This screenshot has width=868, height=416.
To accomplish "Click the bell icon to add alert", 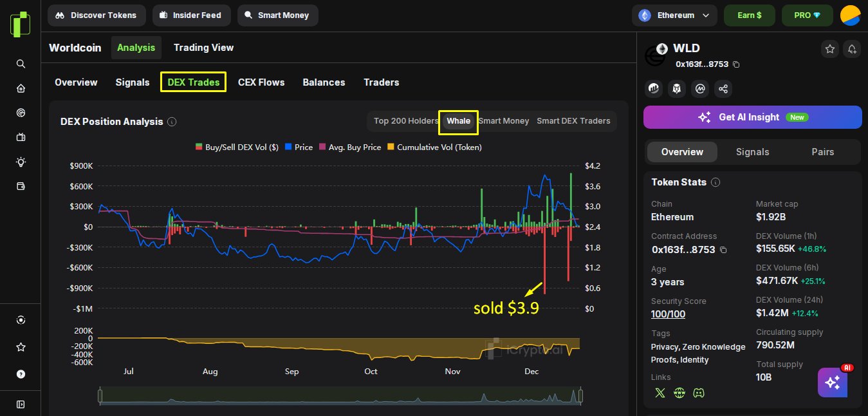I will pos(852,49).
